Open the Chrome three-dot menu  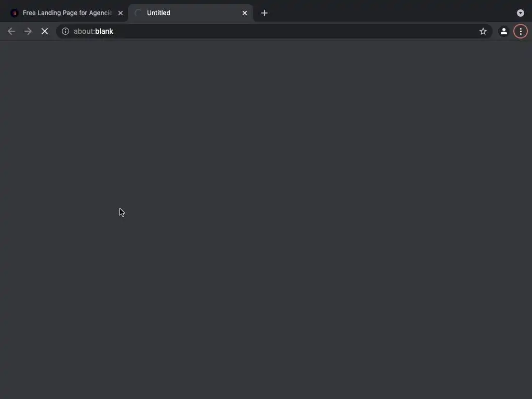tap(521, 31)
